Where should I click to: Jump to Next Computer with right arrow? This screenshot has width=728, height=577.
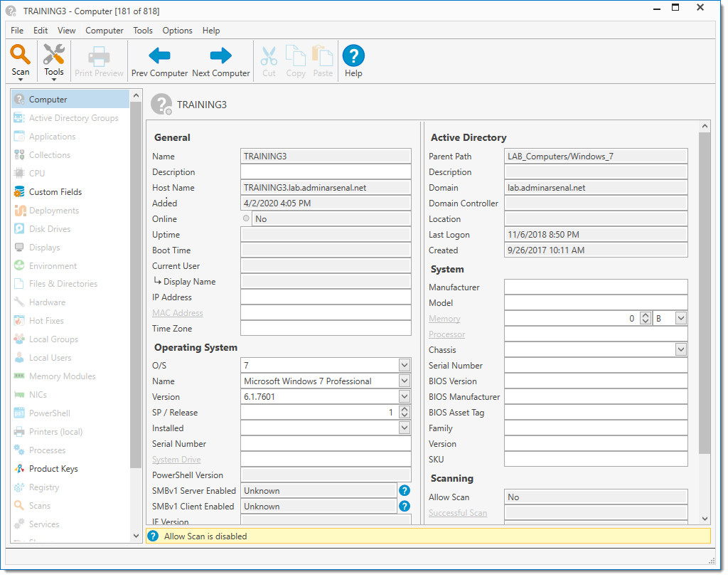[221, 56]
